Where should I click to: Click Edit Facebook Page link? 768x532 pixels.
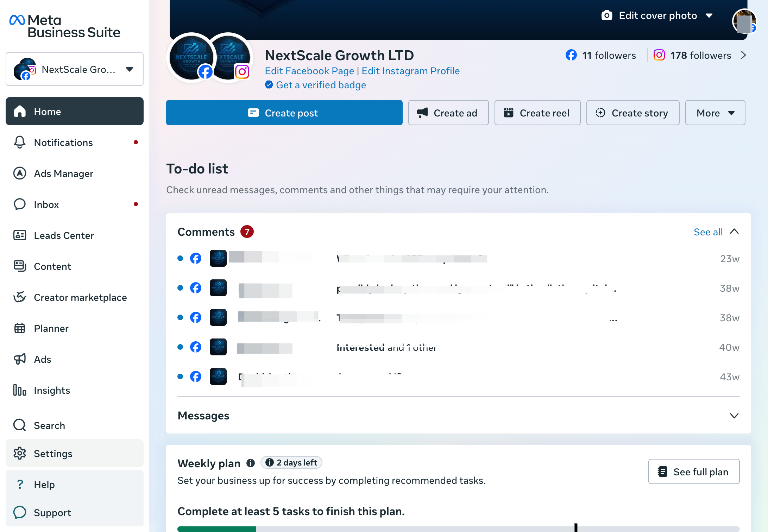click(x=309, y=71)
